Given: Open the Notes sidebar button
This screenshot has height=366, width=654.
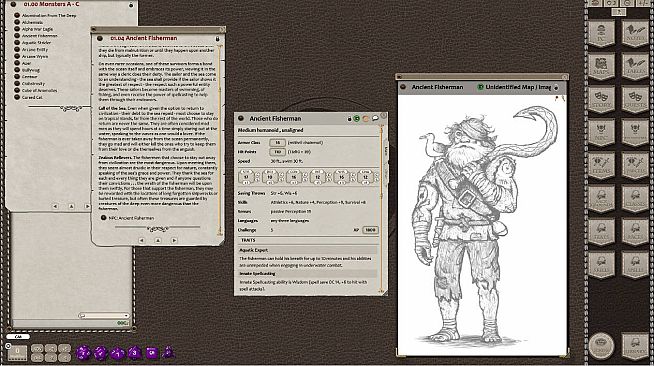Looking at the screenshot, I should click(635, 33).
